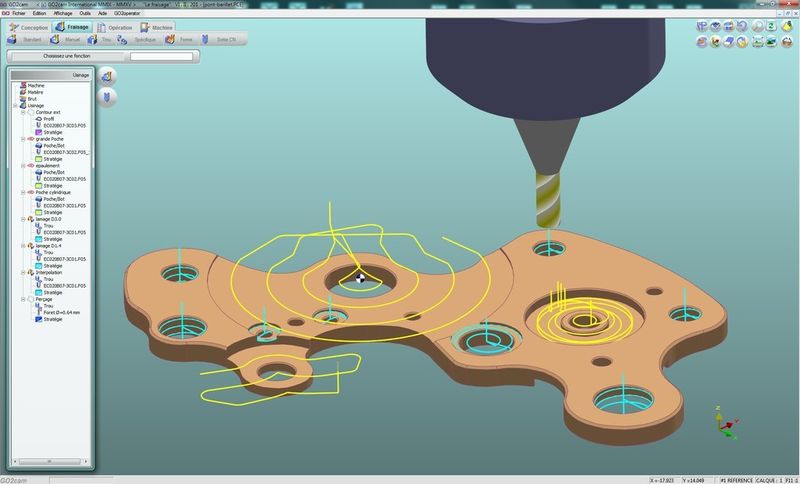Click the X coordinate readout in status bar
Viewport: 800px width, 484px height.
(x=662, y=480)
